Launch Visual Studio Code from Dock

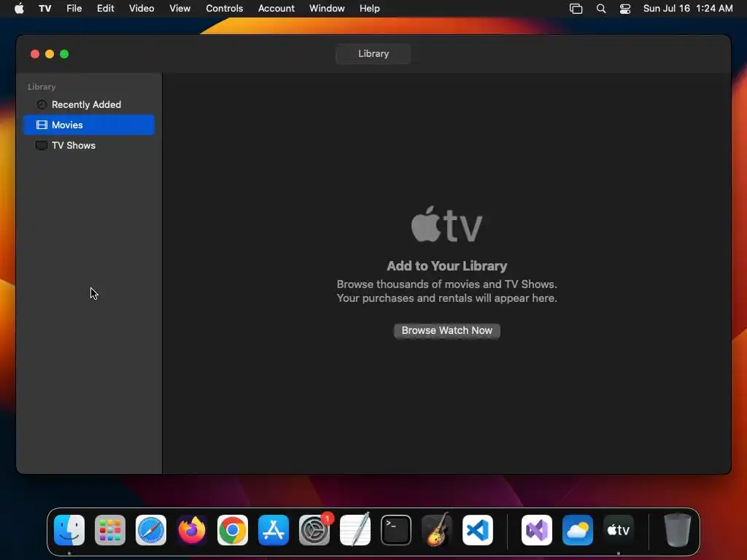coord(478,530)
